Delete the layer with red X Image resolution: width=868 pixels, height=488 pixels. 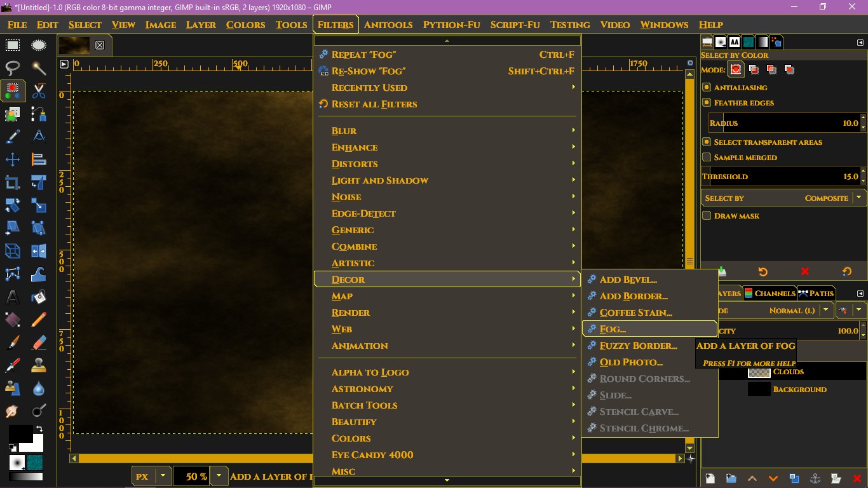(x=857, y=478)
